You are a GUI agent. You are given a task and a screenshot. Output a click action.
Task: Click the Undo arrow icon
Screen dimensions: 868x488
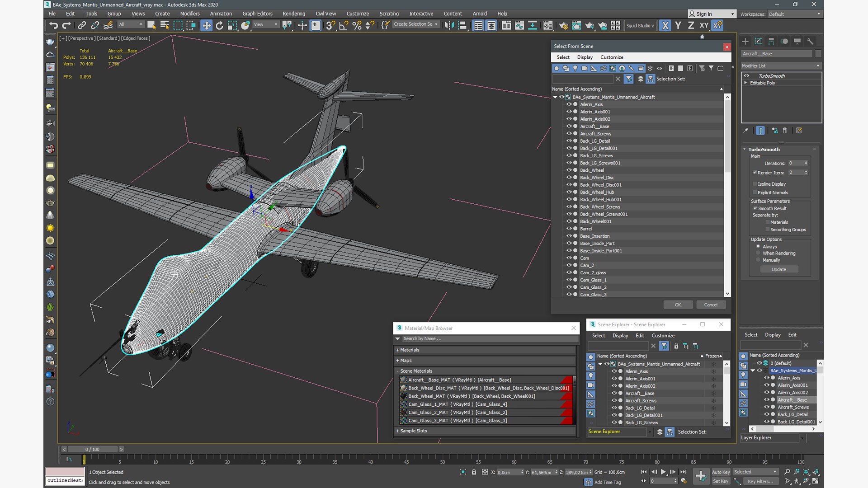[x=53, y=26]
